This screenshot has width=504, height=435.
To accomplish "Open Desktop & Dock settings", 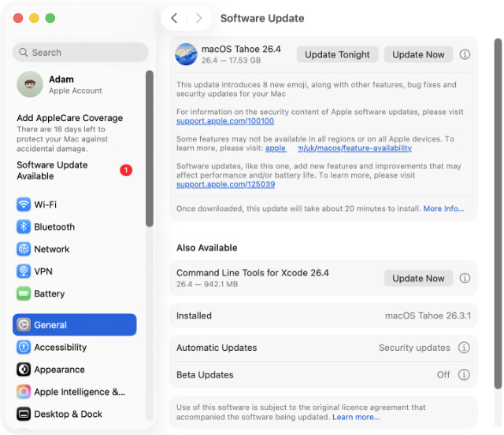I will click(75, 414).
